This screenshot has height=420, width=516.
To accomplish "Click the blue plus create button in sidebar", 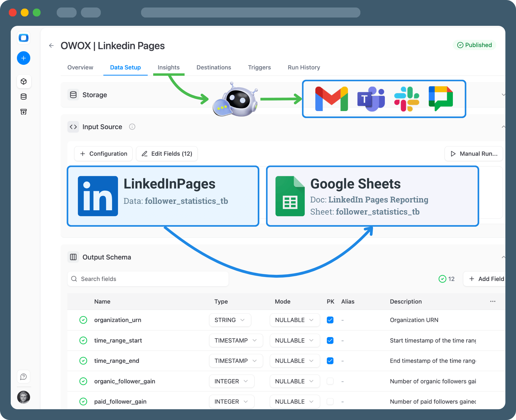I will coord(24,58).
